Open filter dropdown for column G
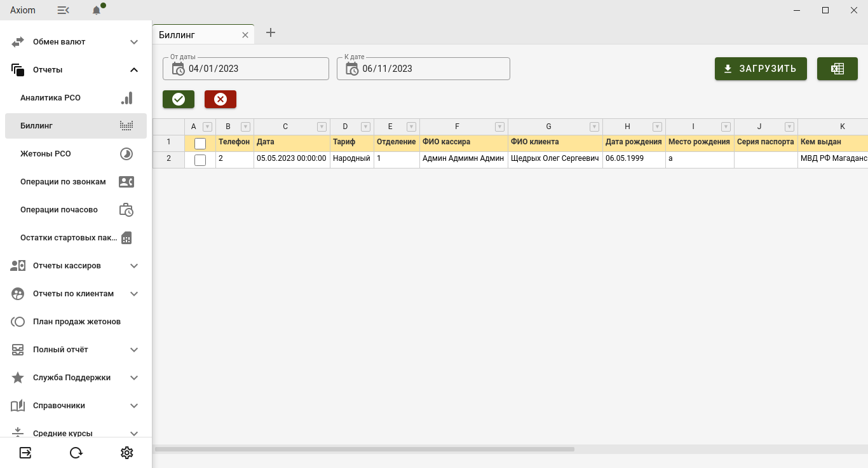The height and width of the screenshot is (468, 868). click(594, 127)
